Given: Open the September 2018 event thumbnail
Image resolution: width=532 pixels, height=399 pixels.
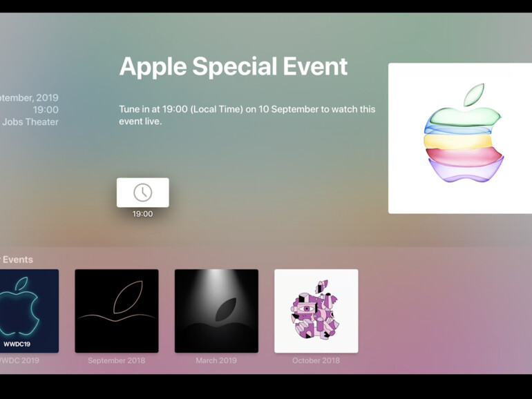Looking at the screenshot, I should tap(117, 311).
